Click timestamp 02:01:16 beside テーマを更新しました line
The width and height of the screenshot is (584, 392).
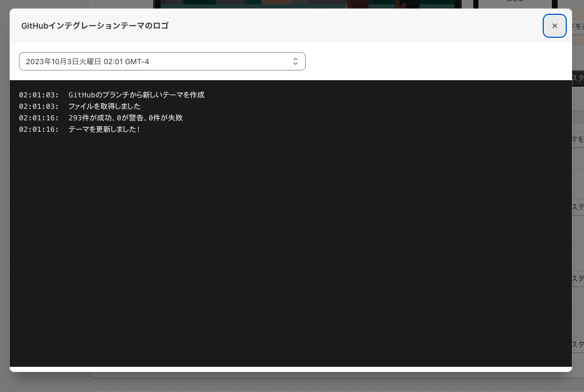click(39, 130)
